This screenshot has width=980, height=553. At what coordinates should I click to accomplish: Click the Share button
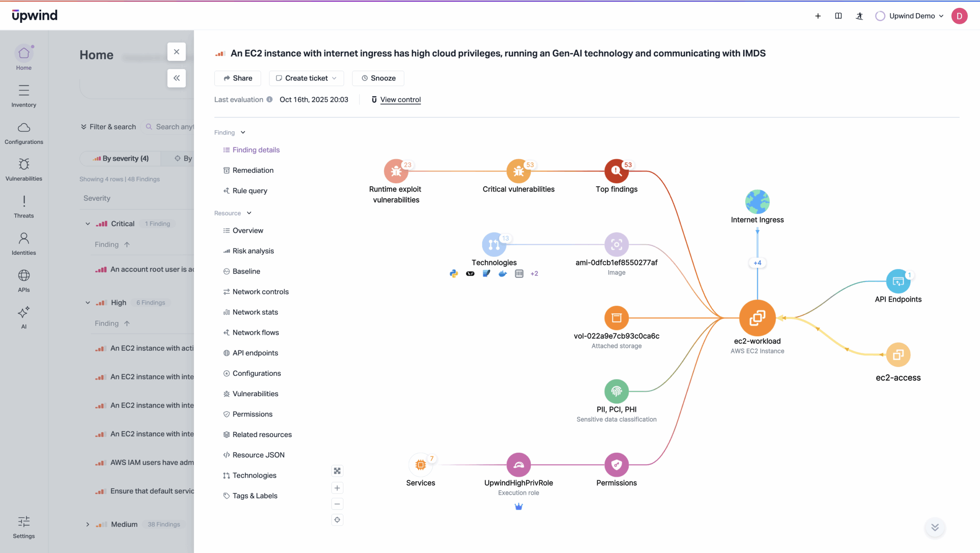click(238, 78)
